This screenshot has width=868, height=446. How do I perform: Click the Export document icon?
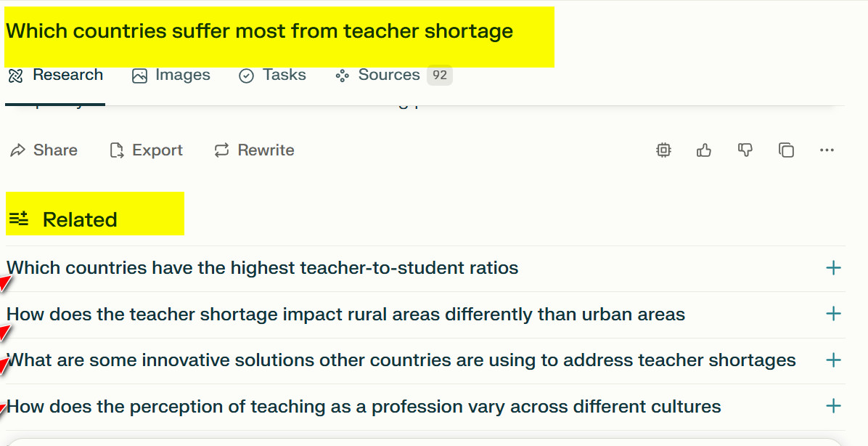[116, 150]
